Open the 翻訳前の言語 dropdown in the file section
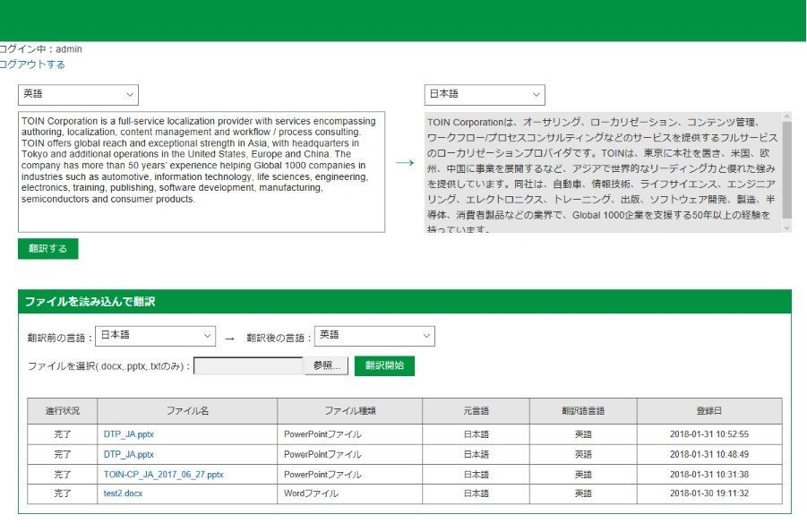This screenshot has height=532, width=807. click(x=155, y=335)
